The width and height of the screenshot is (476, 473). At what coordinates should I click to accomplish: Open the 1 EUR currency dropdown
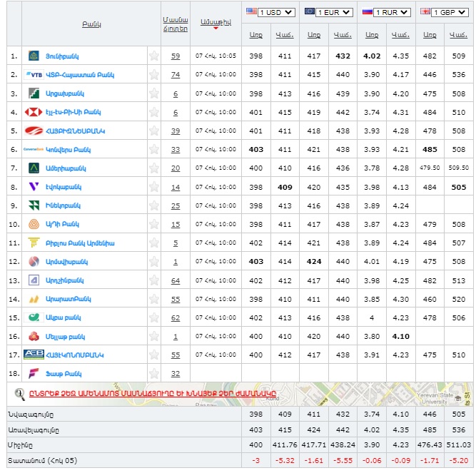[x=327, y=12]
